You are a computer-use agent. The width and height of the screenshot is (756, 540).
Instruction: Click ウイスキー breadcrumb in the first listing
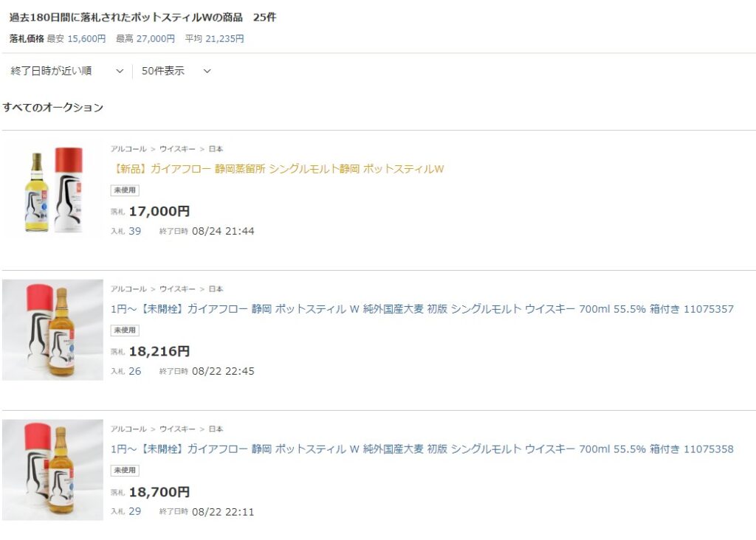[x=177, y=149]
